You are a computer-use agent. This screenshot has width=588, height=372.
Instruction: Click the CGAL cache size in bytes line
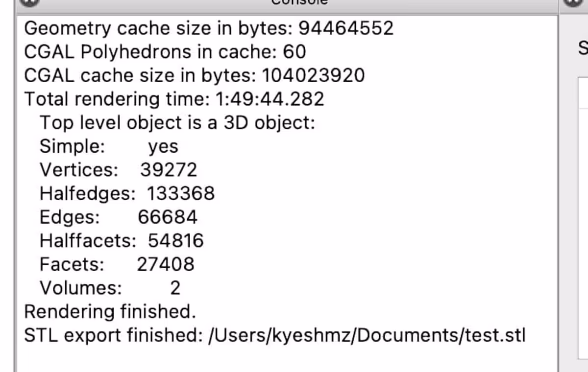tap(195, 76)
